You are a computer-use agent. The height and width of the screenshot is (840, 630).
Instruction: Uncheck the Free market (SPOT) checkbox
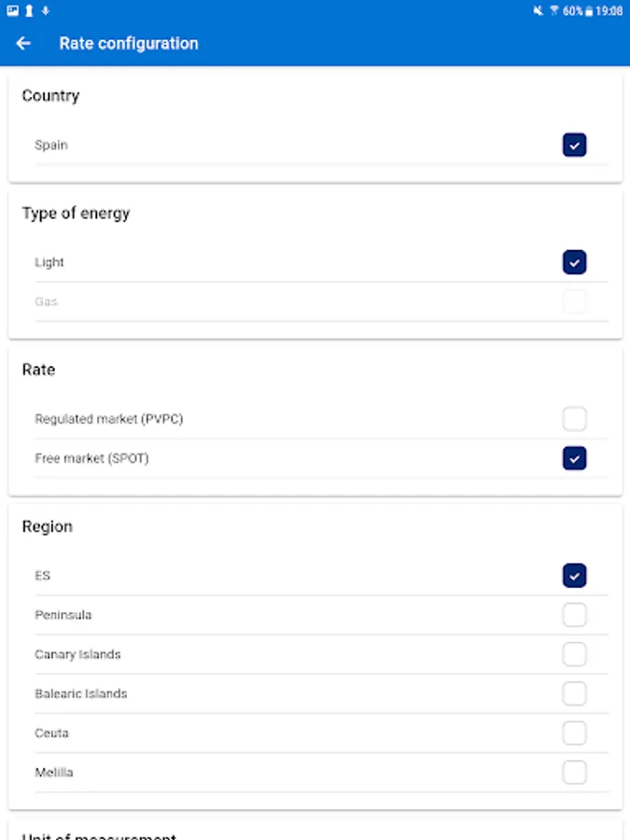coord(574,458)
